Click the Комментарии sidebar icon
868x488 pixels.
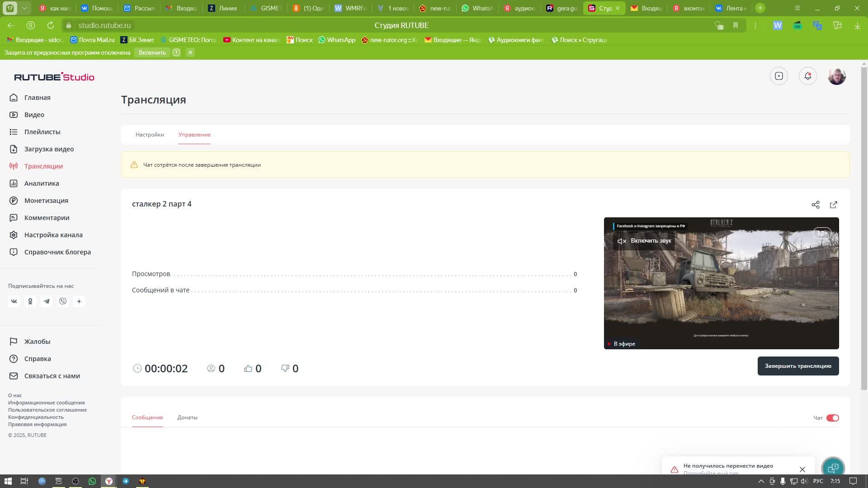[x=13, y=217]
